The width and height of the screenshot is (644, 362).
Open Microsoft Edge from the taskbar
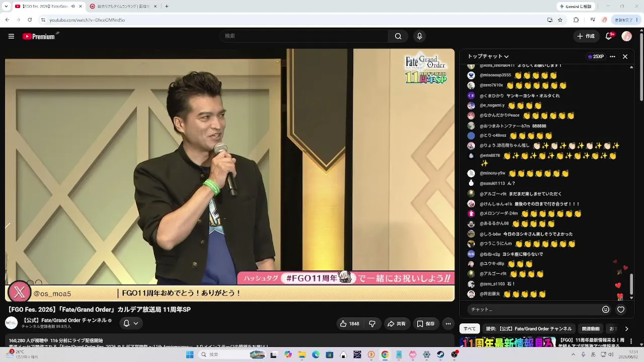click(x=315, y=354)
